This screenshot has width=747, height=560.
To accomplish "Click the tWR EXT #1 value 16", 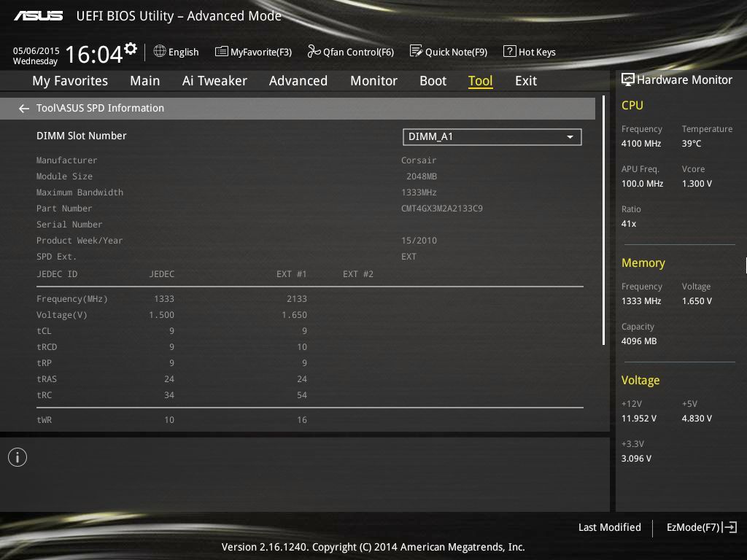I will click(302, 420).
